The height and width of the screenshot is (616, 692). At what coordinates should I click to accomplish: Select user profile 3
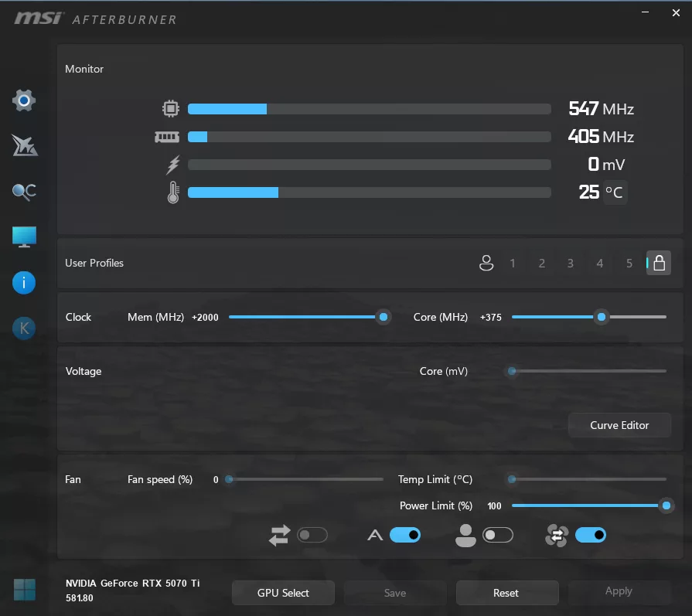pyautogui.click(x=570, y=263)
